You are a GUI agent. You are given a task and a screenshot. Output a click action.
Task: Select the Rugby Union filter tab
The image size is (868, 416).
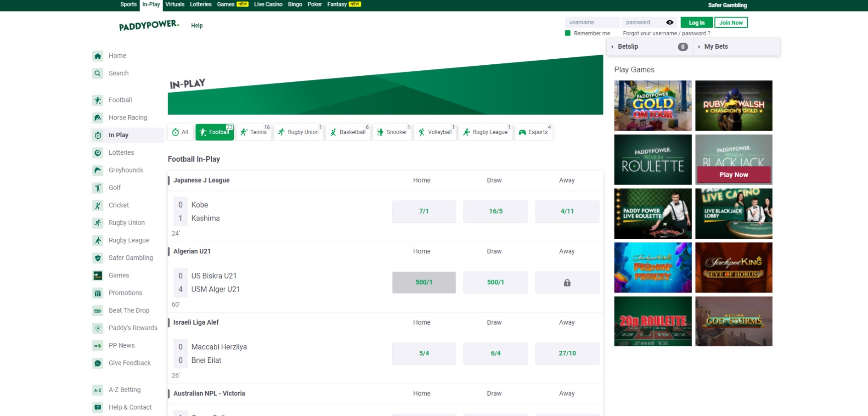tap(299, 132)
